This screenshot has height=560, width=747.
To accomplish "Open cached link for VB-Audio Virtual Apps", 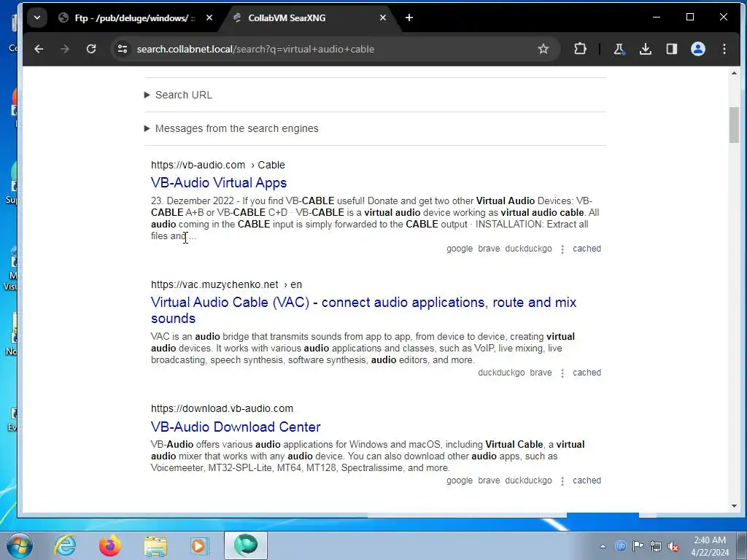I will click(587, 249).
